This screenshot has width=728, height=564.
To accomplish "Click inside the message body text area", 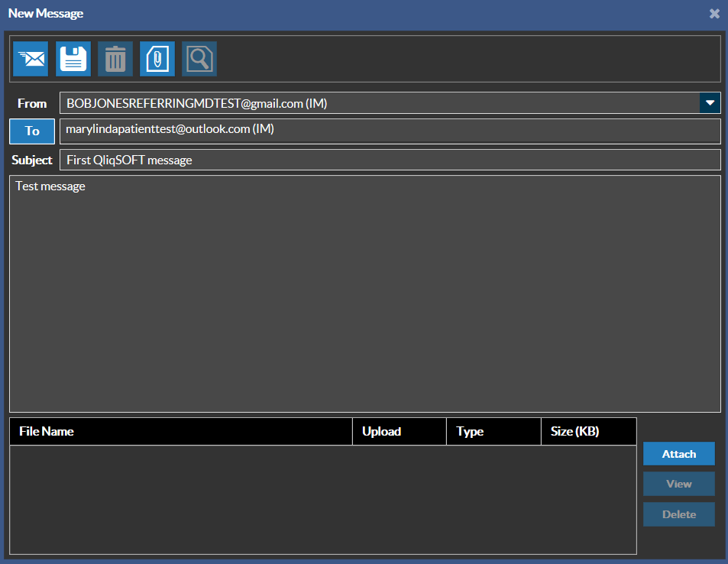I will point(364,294).
